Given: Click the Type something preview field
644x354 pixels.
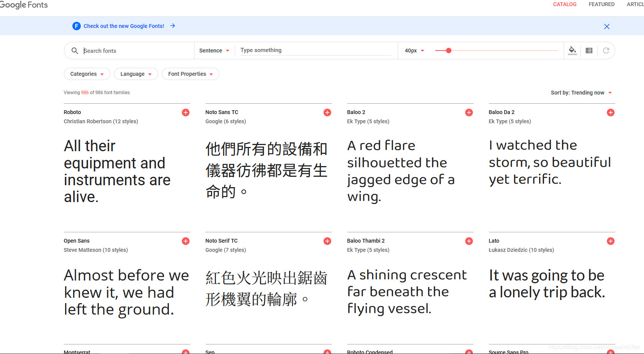Looking at the screenshot, I should point(315,50).
